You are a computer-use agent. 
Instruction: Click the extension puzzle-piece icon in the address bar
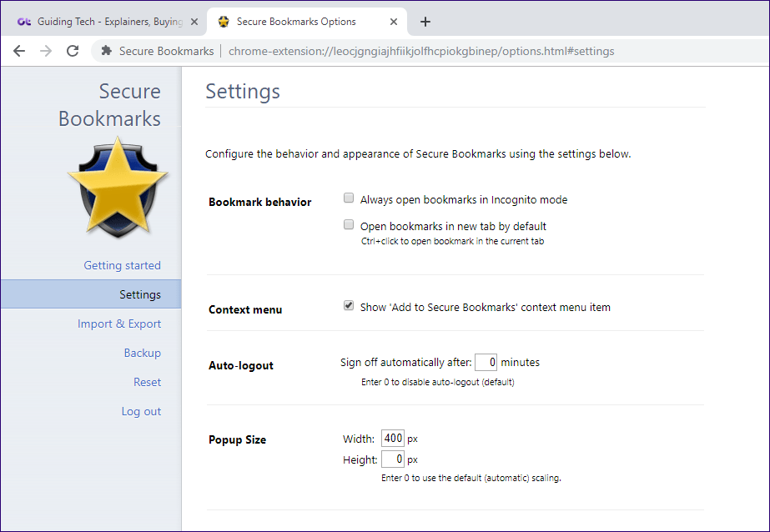(106, 51)
